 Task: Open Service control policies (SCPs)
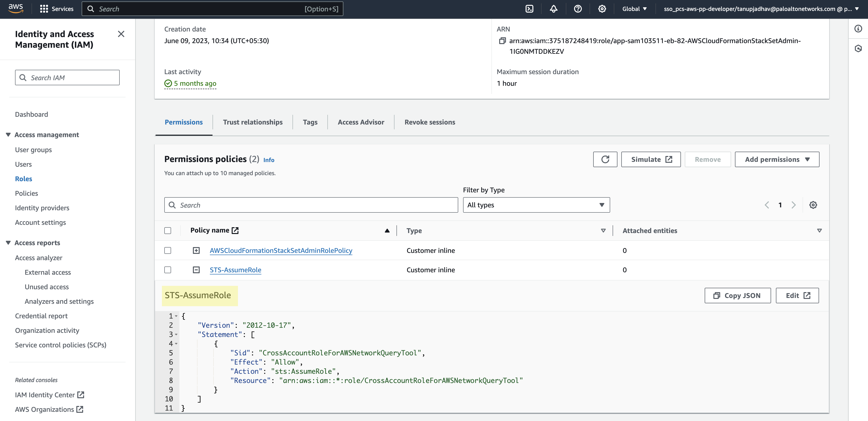tap(61, 345)
